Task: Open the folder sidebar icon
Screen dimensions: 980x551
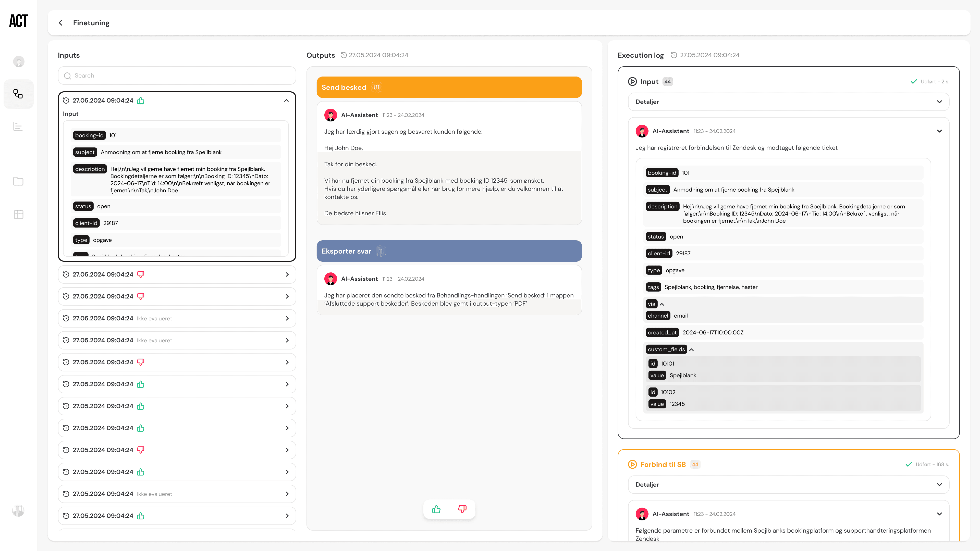Action: (18, 181)
